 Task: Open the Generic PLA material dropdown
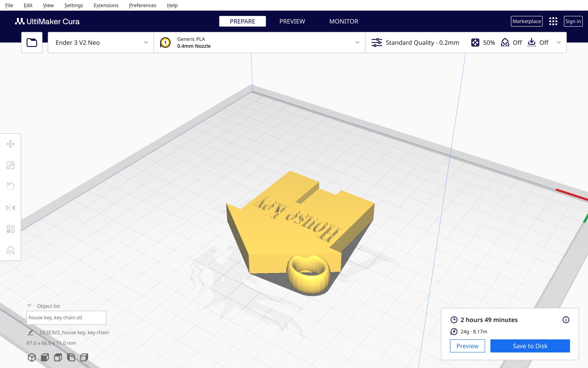click(258, 42)
